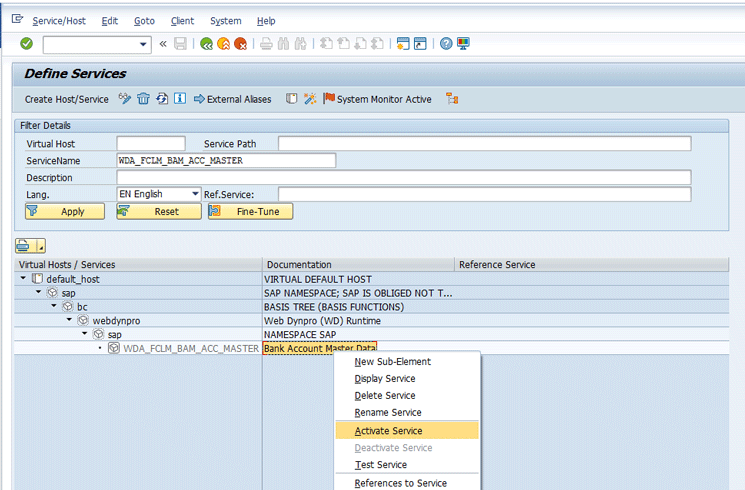Viewport: 745px width, 490px height.
Task: Click the red Cancel icon in toolbar
Action: [241, 44]
